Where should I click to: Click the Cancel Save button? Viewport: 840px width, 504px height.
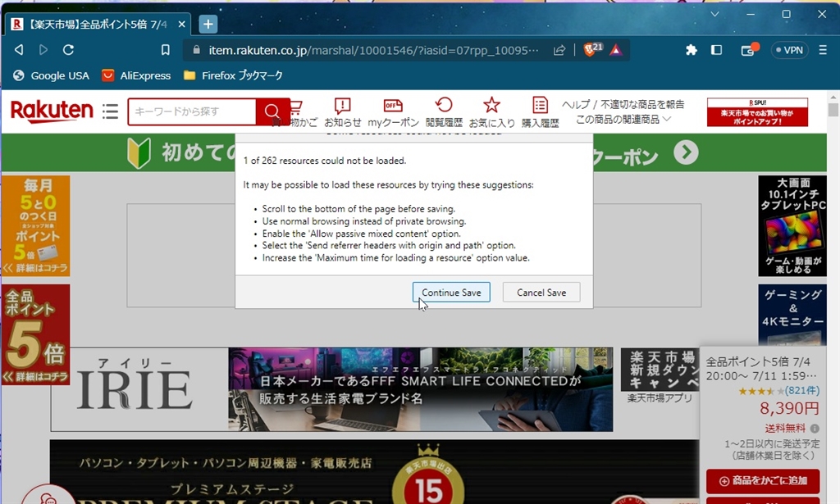[x=541, y=292]
